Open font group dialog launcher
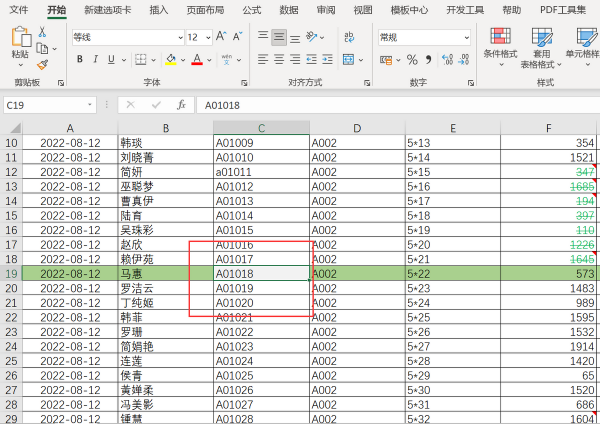The height and width of the screenshot is (424, 600). point(244,83)
